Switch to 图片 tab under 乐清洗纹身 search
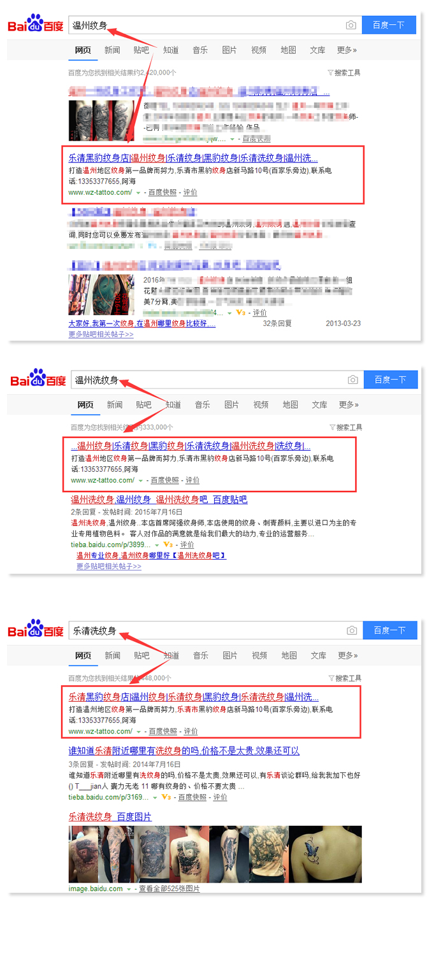The height and width of the screenshot is (980, 427). (x=230, y=655)
